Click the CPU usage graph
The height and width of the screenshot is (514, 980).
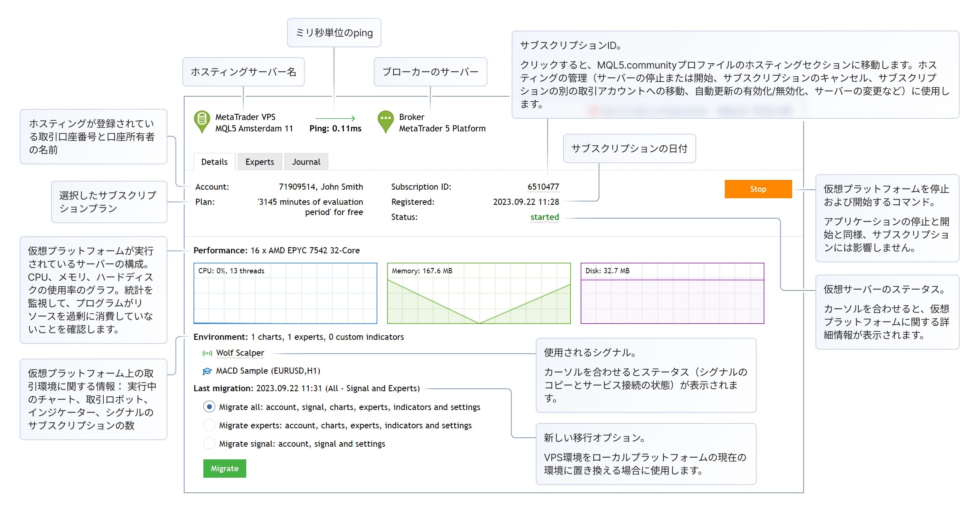285,293
